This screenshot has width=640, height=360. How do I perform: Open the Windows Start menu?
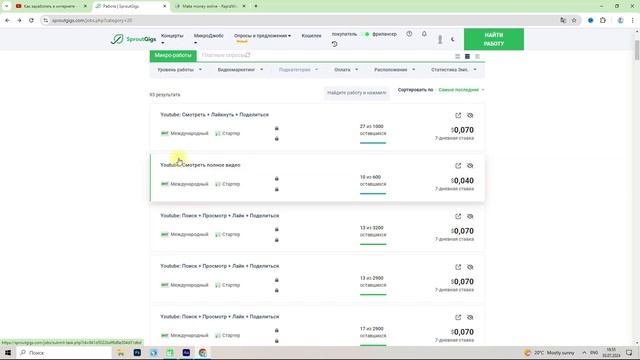(x=8, y=353)
